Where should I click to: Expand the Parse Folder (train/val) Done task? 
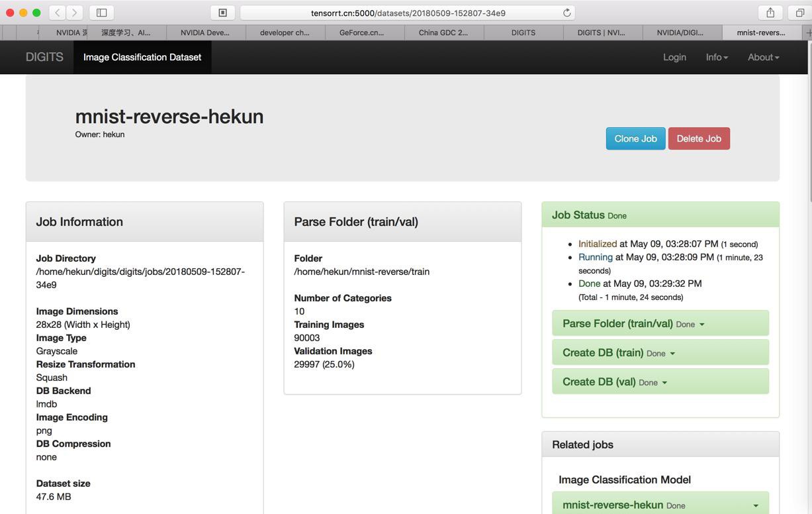[660, 323]
